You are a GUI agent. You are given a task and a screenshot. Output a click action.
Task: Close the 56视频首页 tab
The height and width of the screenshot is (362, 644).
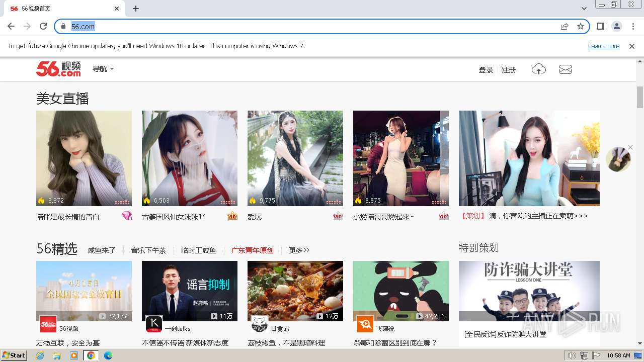click(x=117, y=9)
